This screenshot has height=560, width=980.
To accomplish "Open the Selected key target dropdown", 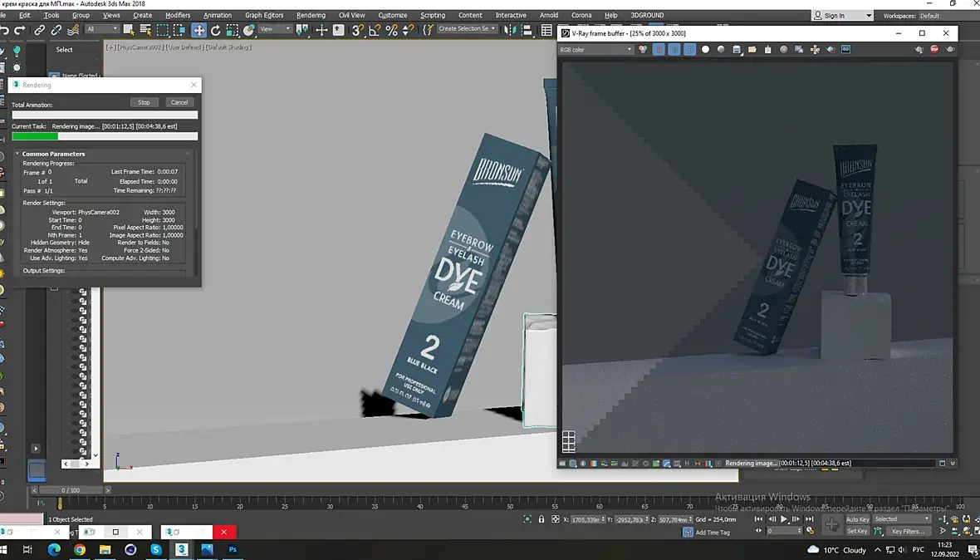I will tap(902, 519).
